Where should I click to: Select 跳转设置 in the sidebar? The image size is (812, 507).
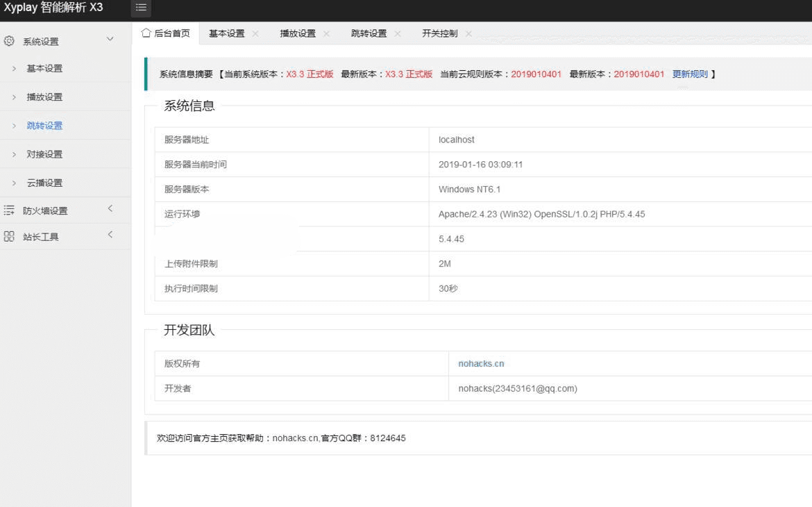[x=44, y=126]
